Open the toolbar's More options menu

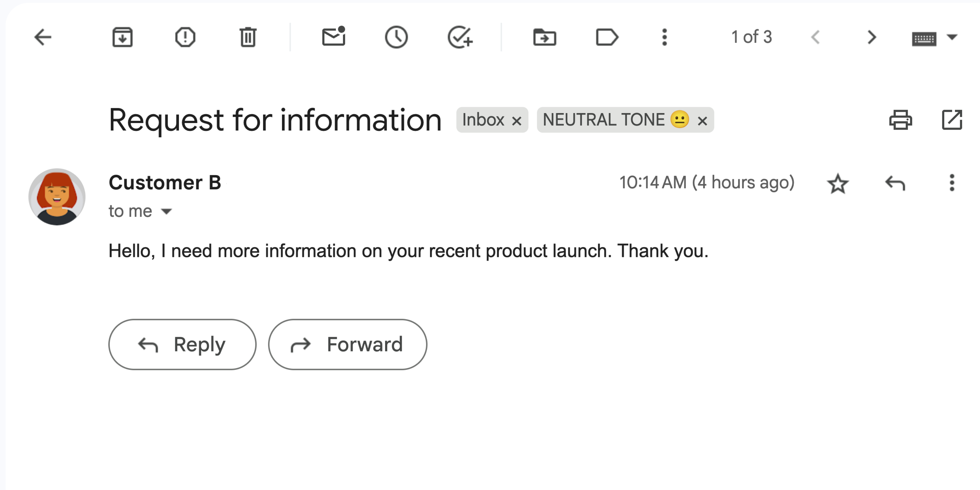click(x=665, y=37)
